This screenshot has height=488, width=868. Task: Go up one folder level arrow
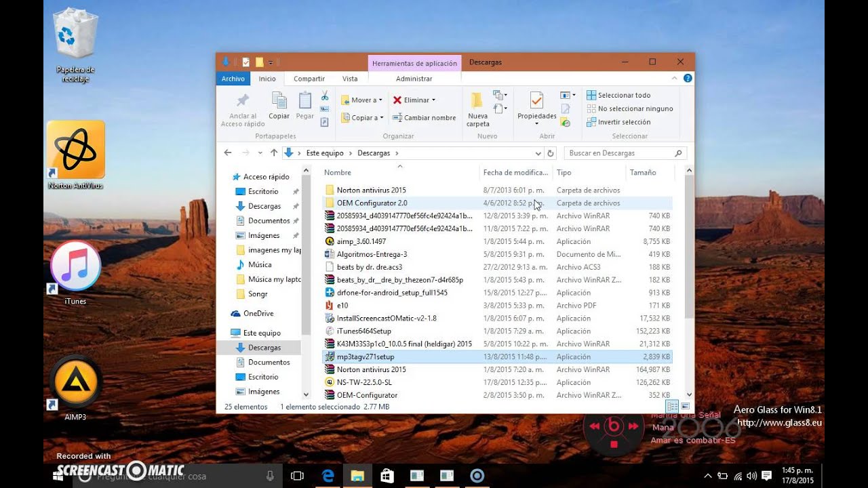274,153
